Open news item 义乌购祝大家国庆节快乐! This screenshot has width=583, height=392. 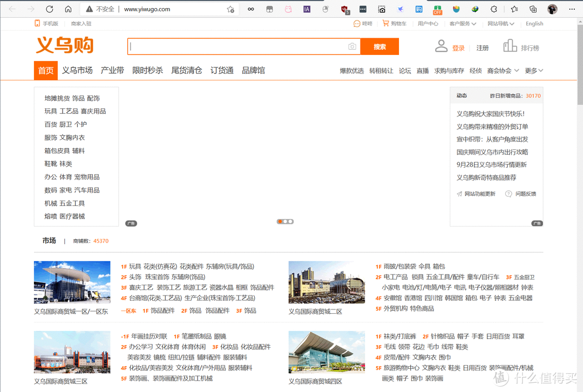point(491,114)
